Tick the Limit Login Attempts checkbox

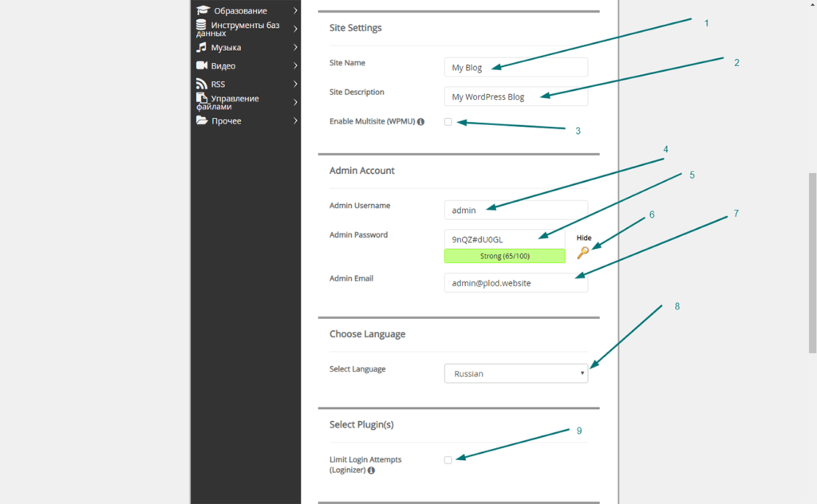(448, 460)
